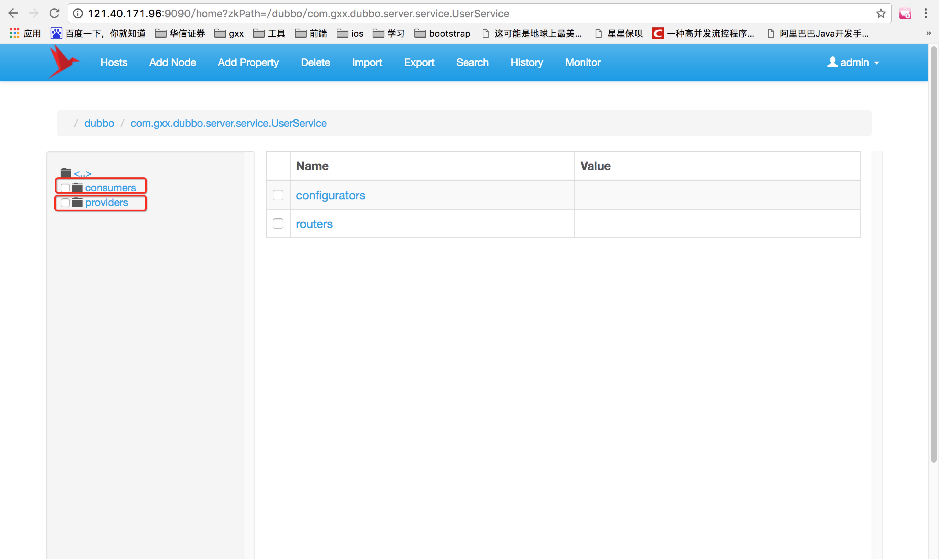This screenshot has width=939, height=560.
Task: Click the browser forward arrow
Action: coord(34,14)
